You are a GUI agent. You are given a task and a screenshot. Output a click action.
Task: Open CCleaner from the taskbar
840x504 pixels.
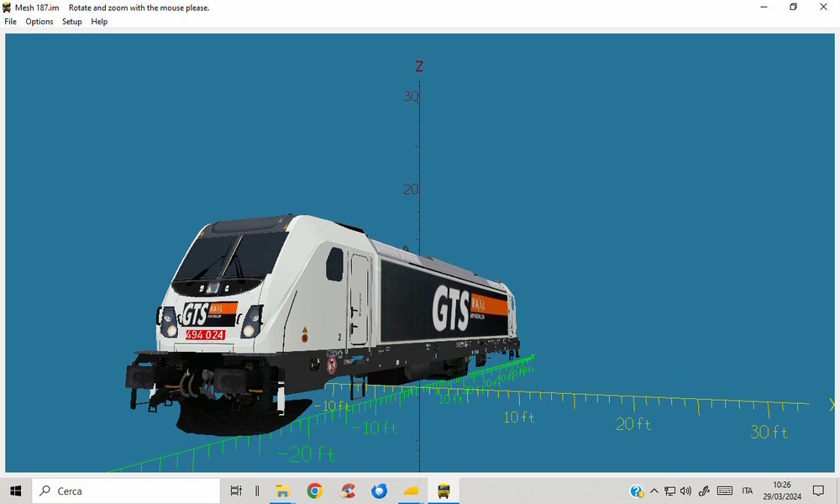tap(348, 491)
